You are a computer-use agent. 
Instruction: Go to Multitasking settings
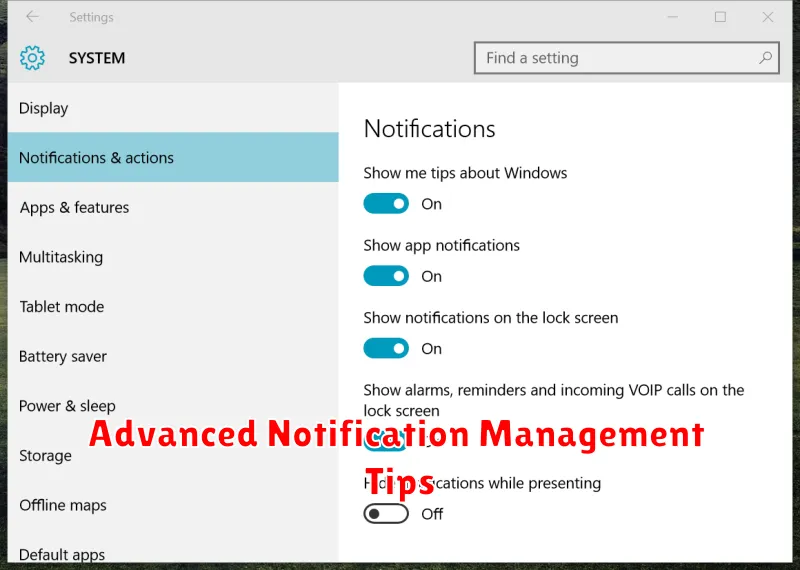click(x=173, y=257)
